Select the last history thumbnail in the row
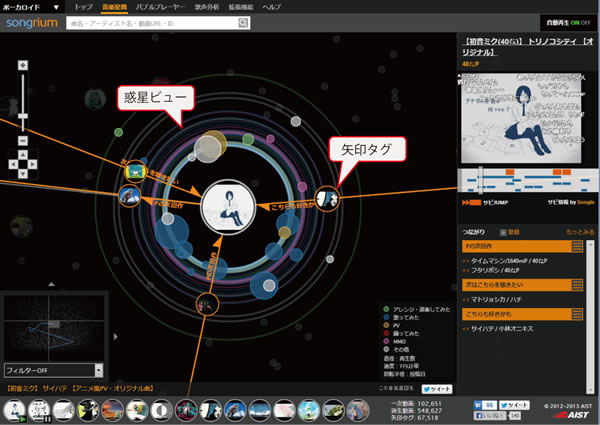Image resolution: width=600 pixels, height=425 pixels. (358, 410)
